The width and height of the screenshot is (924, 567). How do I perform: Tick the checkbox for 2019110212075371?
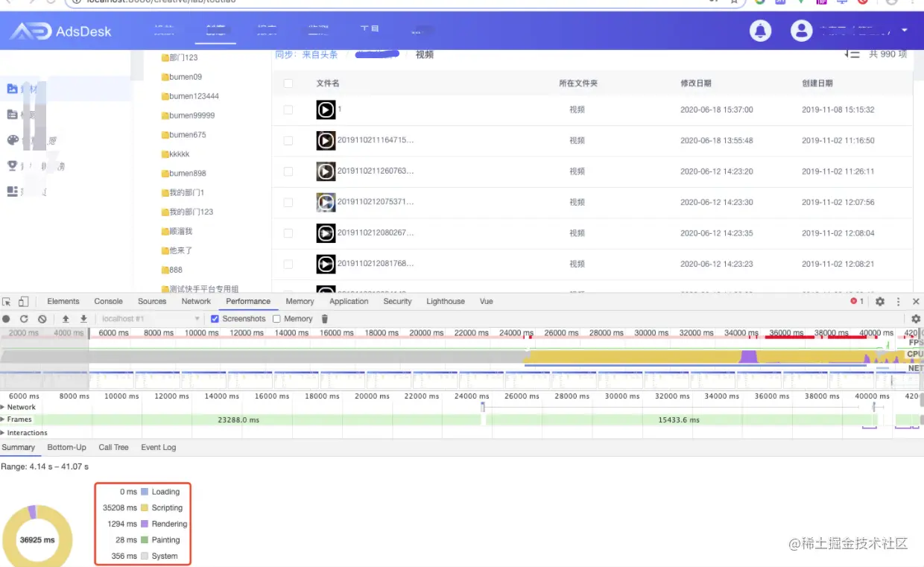click(x=288, y=202)
